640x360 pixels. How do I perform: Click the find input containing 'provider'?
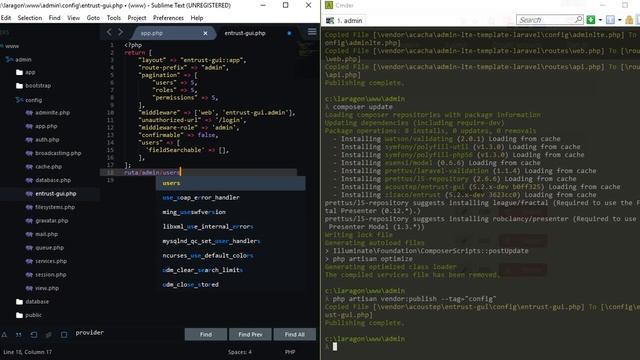(x=127, y=333)
